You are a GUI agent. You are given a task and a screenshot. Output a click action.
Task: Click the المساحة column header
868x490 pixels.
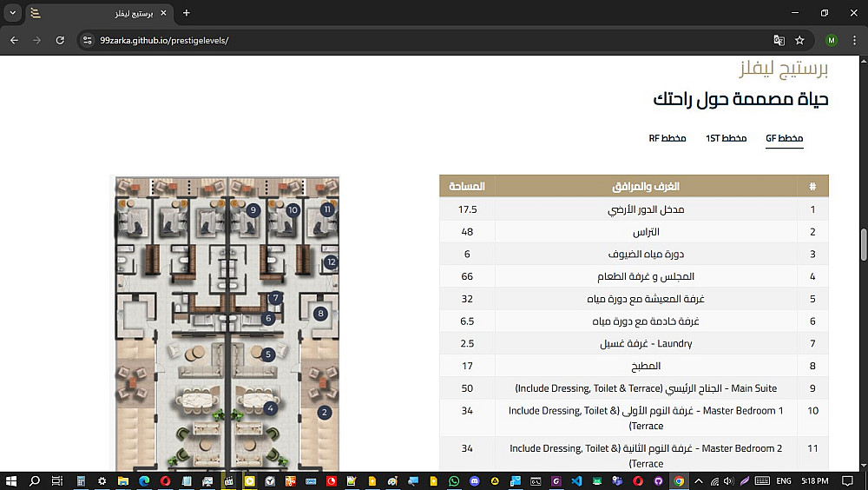(x=467, y=186)
